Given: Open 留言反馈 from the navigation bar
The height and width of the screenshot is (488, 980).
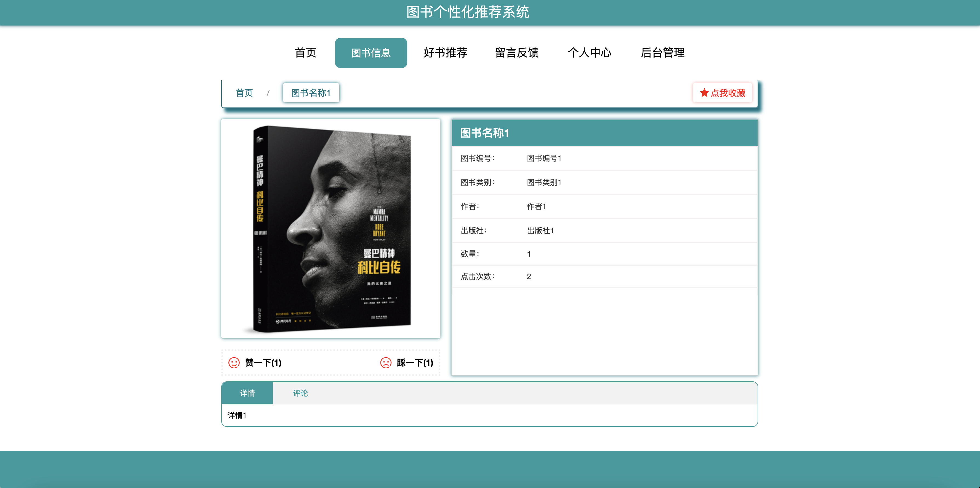Looking at the screenshot, I should tap(517, 53).
